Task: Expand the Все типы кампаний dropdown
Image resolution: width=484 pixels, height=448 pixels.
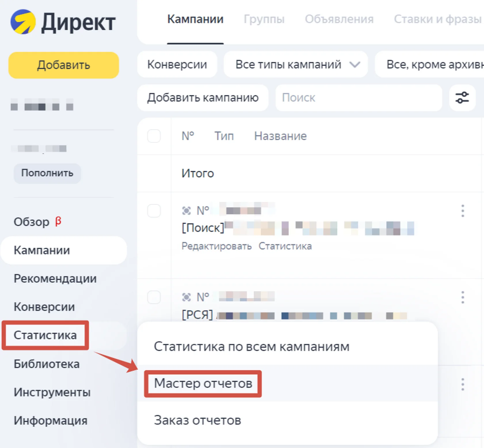Action: coord(296,65)
